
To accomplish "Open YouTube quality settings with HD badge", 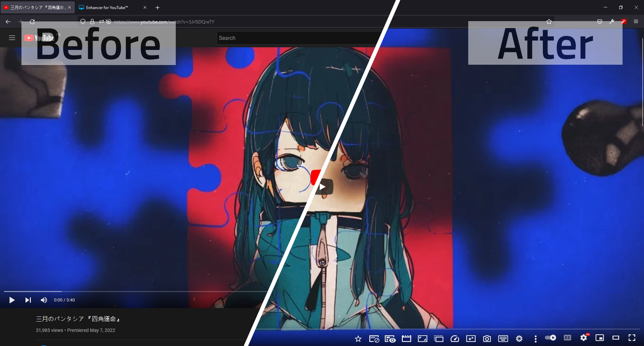I will tap(584, 338).
